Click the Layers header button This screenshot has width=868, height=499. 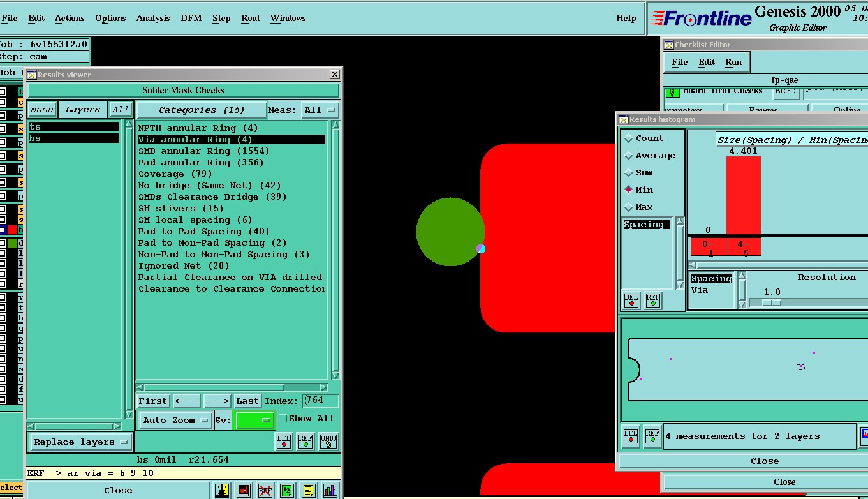(83, 110)
